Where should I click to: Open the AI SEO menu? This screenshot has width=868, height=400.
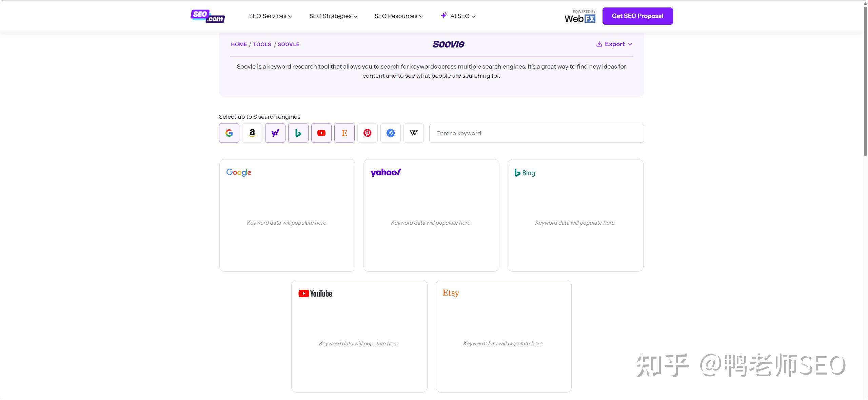[x=458, y=16]
